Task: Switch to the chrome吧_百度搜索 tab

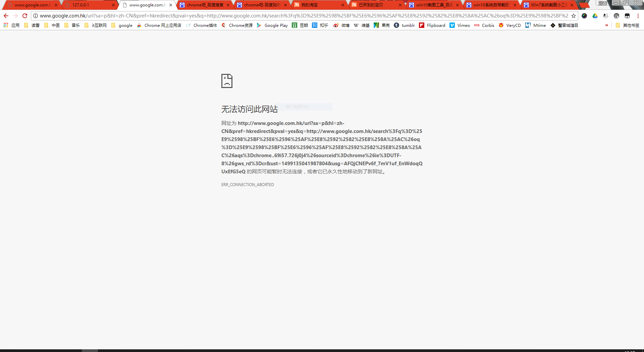Action: [205, 5]
